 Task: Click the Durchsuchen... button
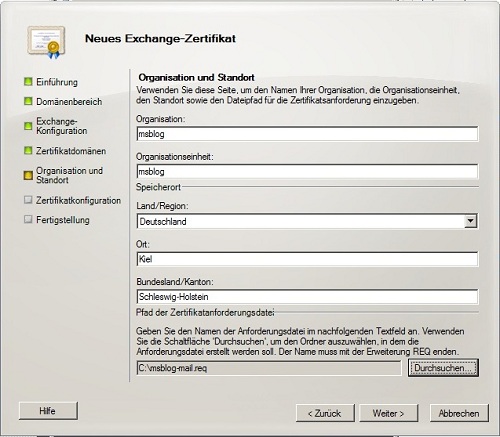pyautogui.click(x=443, y=368)
